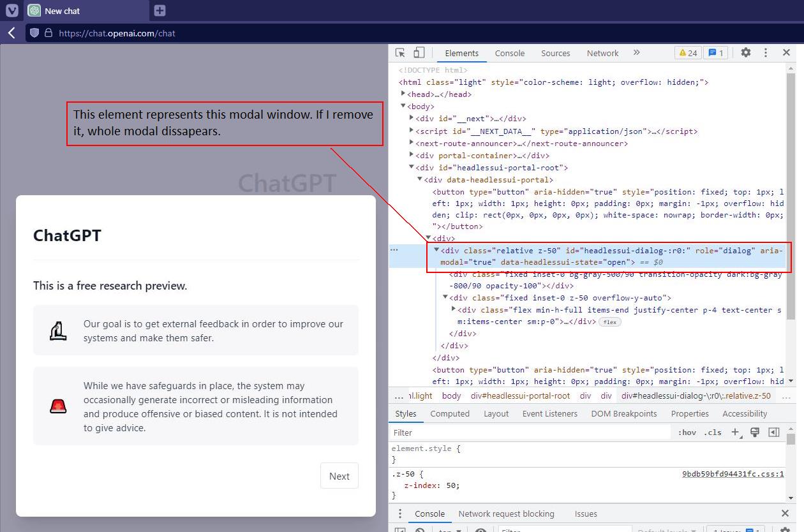Expand the div portal-container node
804x532 pixels.
(x=412, y=155)
